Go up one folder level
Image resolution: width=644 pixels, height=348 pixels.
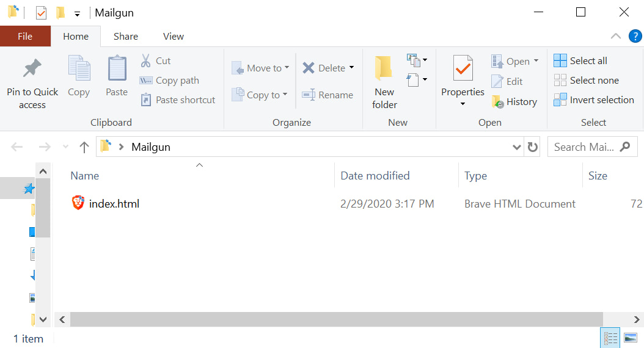[84, 147]
